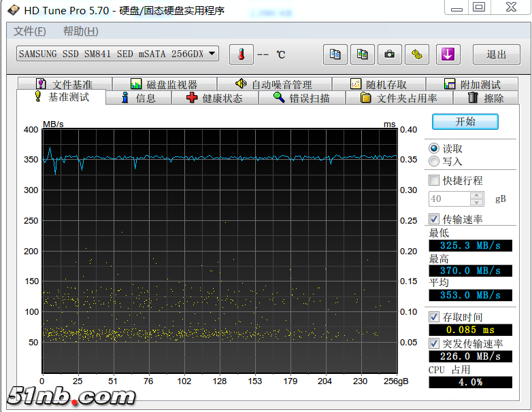The width and height of the screenshot is (532, 412).
Task: Toggle the 存取时间 checkbox
Action: [x=434, y=317]
